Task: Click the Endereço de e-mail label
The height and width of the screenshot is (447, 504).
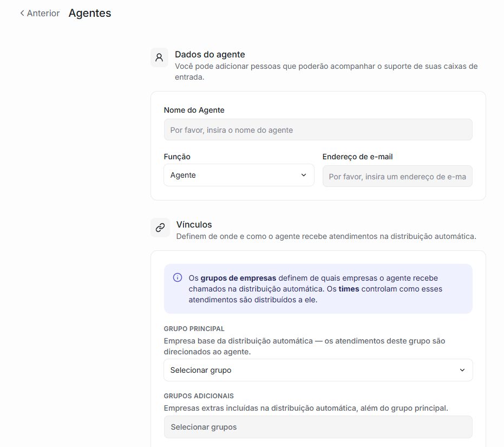Action: (357, 157)
